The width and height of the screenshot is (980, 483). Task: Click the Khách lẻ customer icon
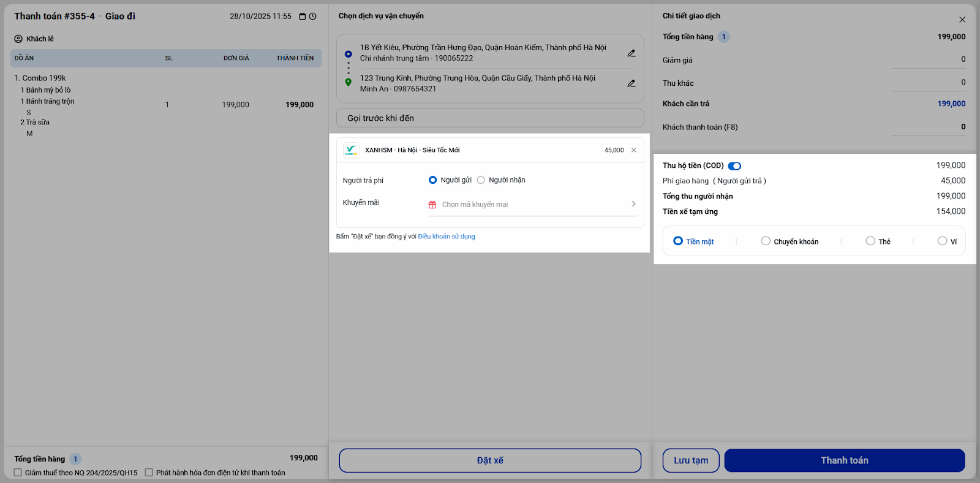click(18, 39)
